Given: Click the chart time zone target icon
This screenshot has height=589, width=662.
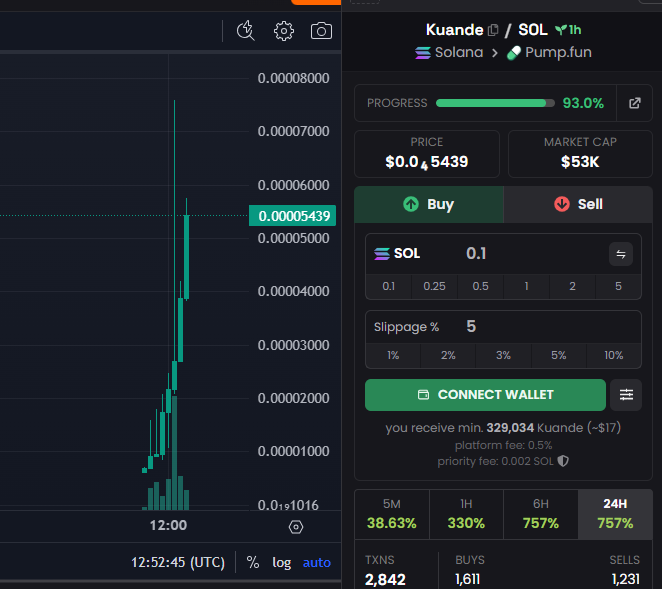Looking at the screenshot, I should (295, 527).
